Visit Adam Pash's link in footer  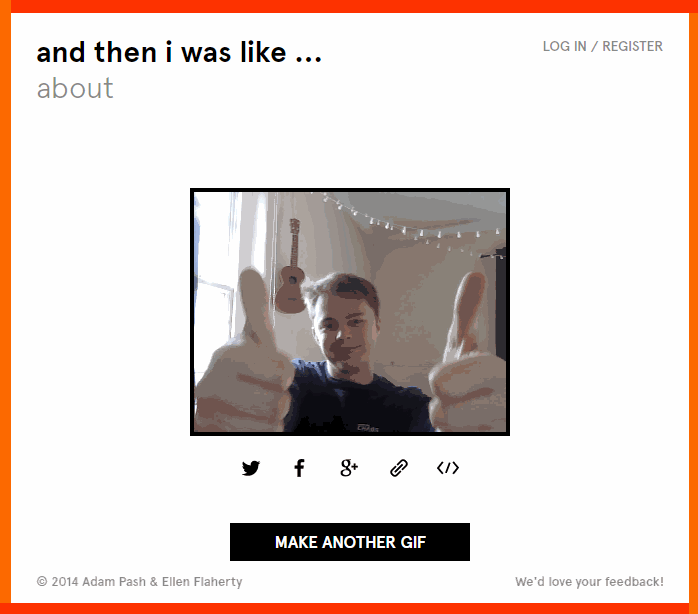(x=114, y=581)
